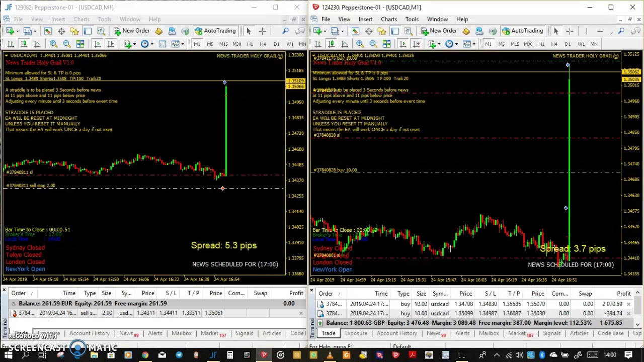Click right terminal trade list scrollbar down arrow

coord(637,324)
